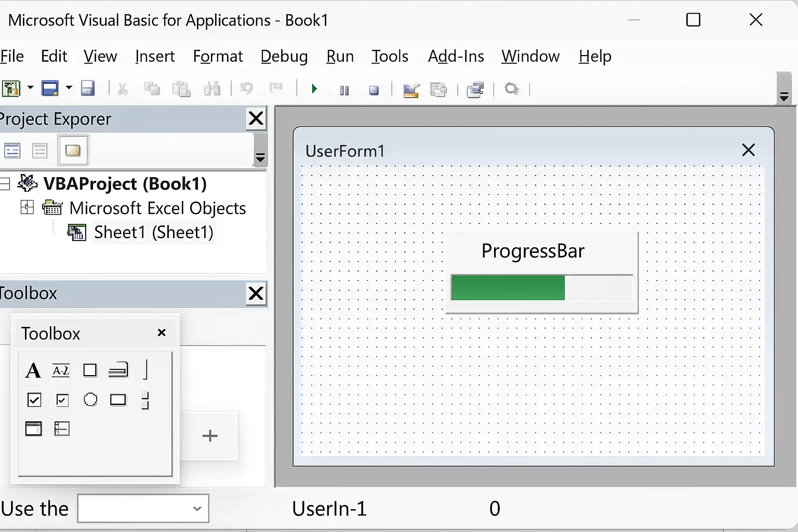The width and height of the screenshot is (798, 532).
Task: Run the macro with green play icon
Action: (x=314, y=89)
